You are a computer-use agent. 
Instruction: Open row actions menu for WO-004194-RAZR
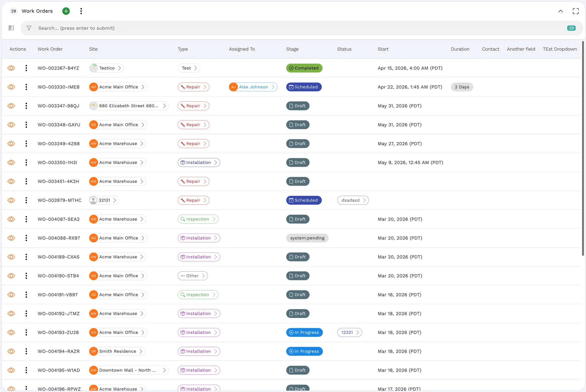coord(26,351)
